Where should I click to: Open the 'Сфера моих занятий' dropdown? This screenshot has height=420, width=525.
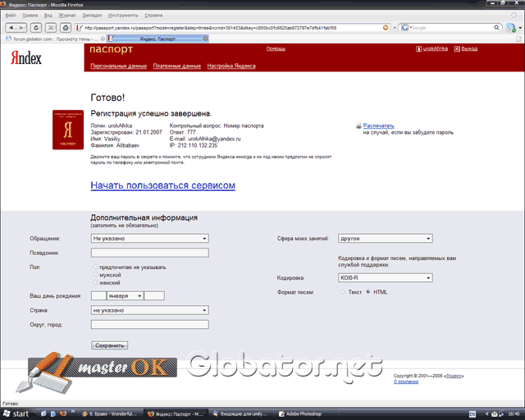(x=386, y=238)
